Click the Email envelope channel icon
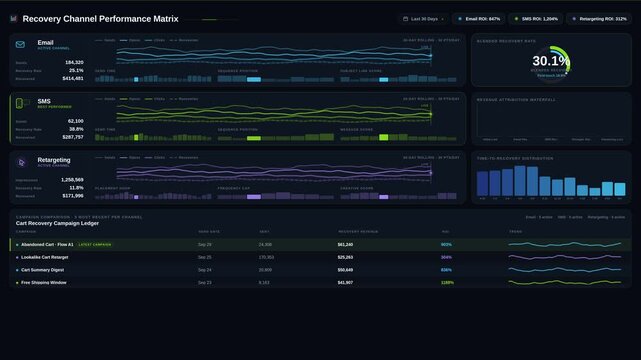Viewport: 641px width, 360px height. [20, 45]
